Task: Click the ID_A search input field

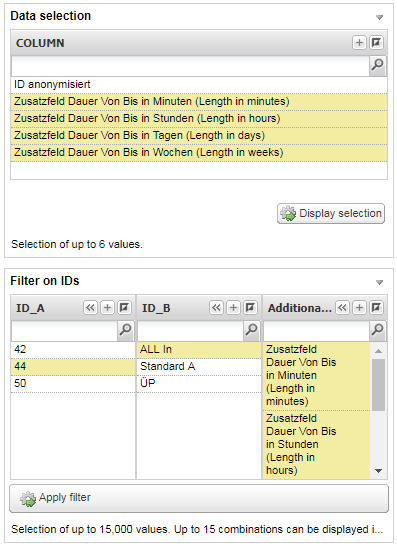Action: (64, 330)
